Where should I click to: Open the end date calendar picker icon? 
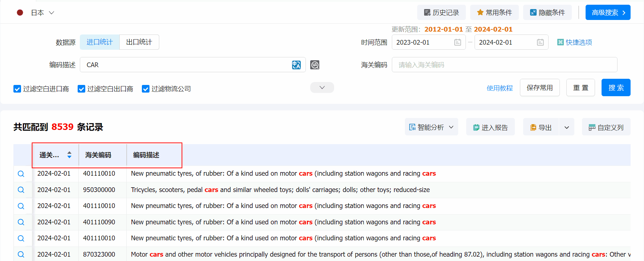540,42
